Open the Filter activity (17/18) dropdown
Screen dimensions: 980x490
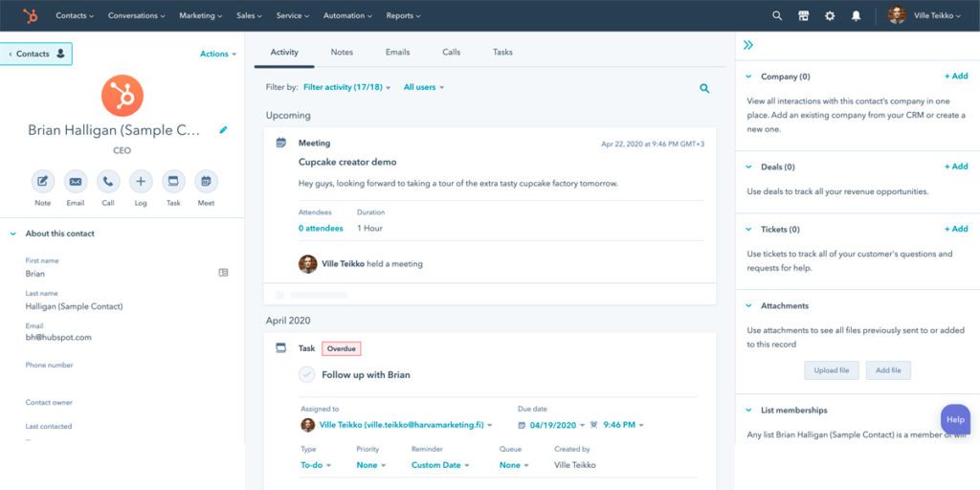(346, 87)
